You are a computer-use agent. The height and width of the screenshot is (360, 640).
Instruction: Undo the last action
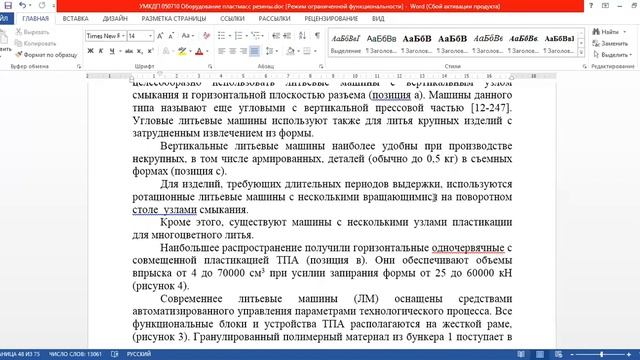22,6
